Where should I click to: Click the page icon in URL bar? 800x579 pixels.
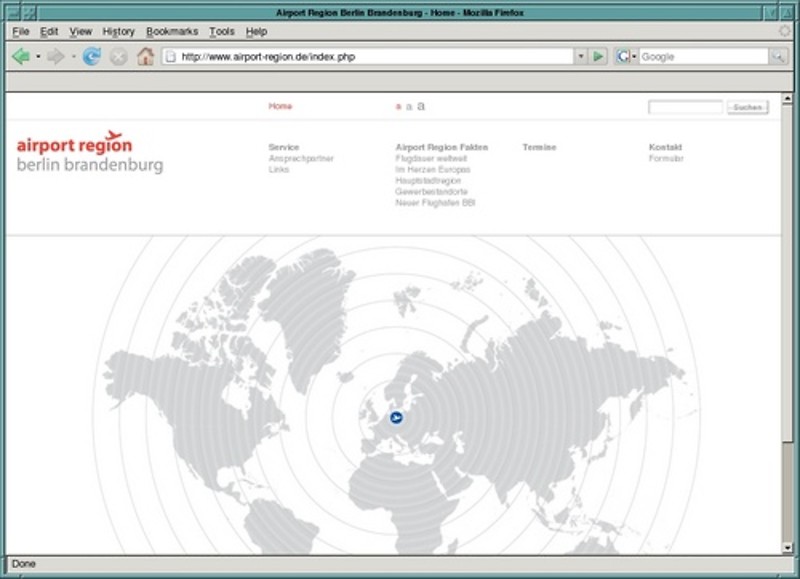point(171,57)
